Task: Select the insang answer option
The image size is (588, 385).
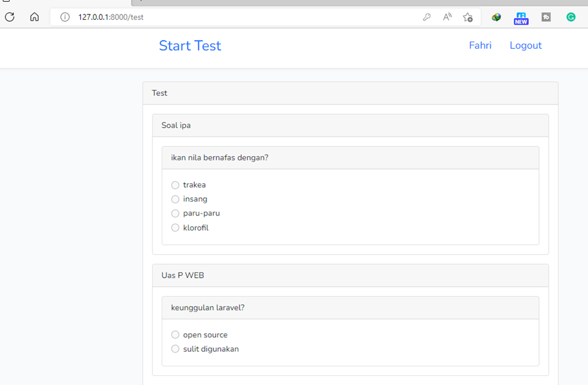Action: coord(175,199)
